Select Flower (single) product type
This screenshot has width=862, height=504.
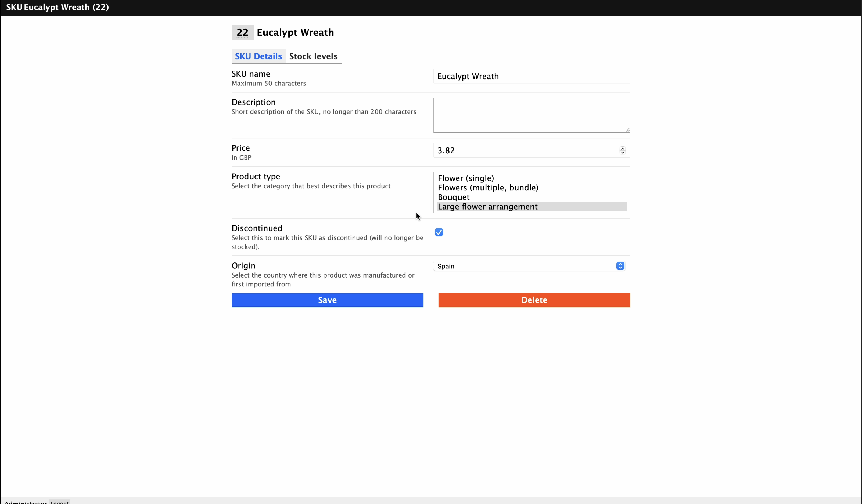[466, 178]
